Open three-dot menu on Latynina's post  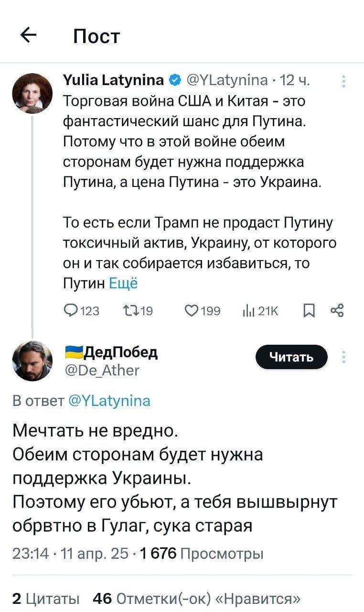pos(344,81)
